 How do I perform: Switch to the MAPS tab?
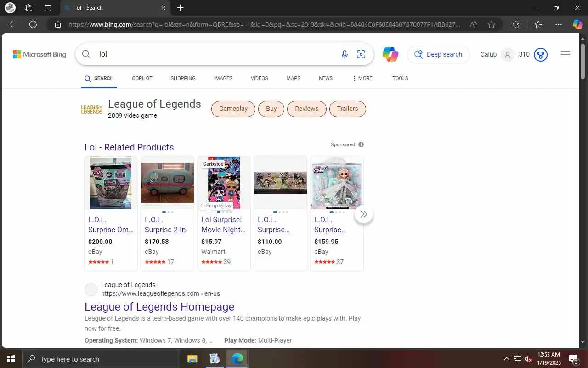point(293,78)
